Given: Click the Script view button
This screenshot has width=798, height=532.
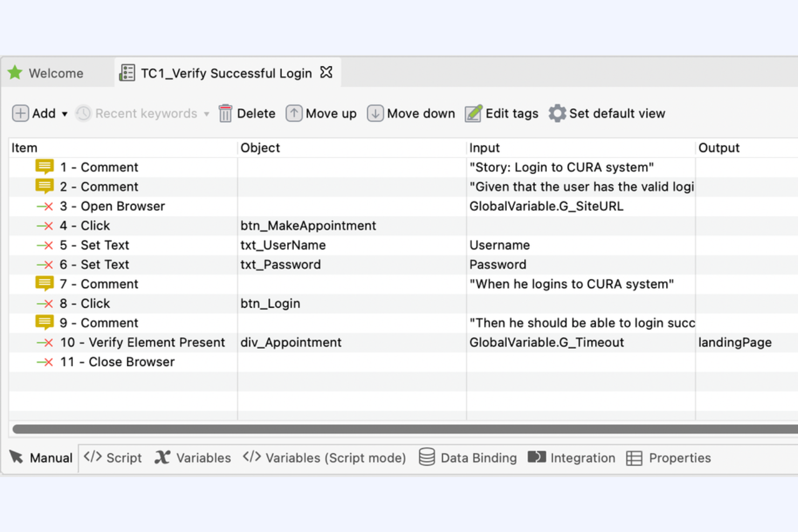Looking at the screenshot, I should (x=113, y=457).
